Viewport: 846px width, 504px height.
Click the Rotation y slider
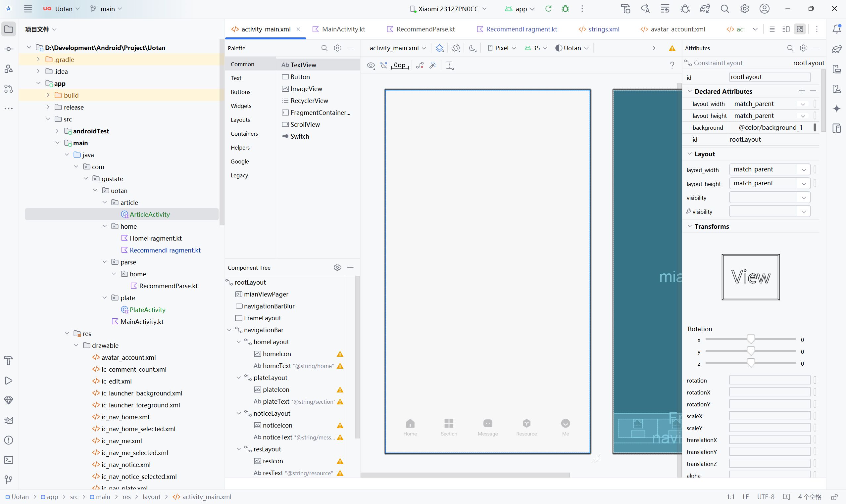pos(751,351)
